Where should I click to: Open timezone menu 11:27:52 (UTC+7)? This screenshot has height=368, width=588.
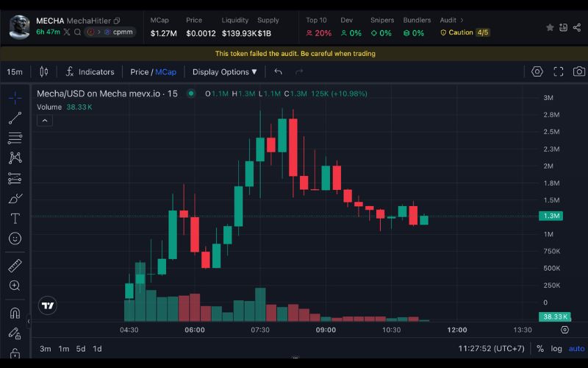click(491, 348)
